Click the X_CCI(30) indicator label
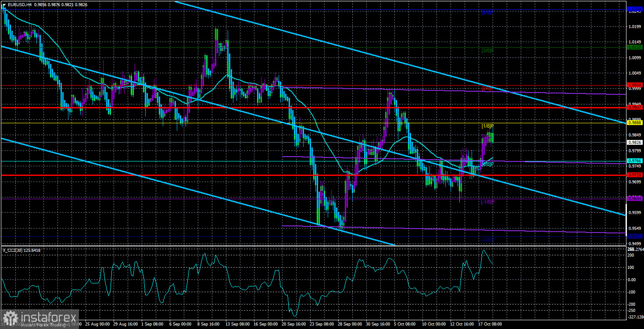Image resolution: width=644 pixels, height=329 pixels. click(13, 250)
